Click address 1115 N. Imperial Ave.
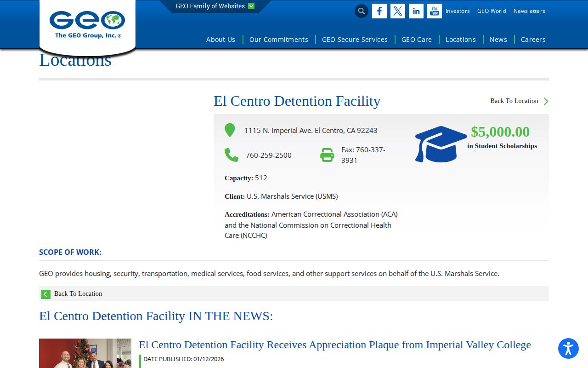The height and width of the screenshot is (368, 588). (x=311, y=131)
